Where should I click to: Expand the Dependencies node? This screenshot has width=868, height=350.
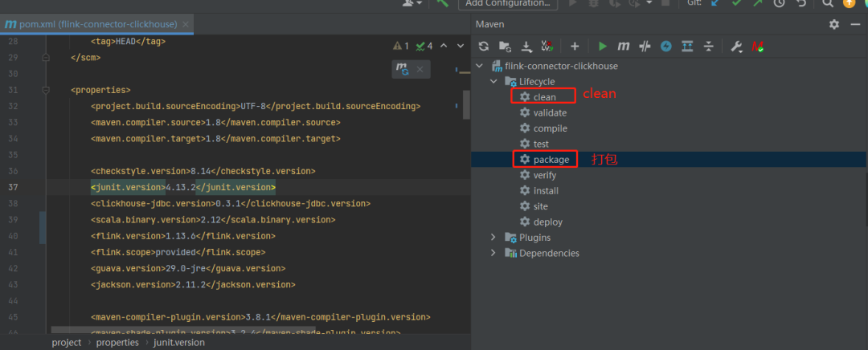[493, 253]
